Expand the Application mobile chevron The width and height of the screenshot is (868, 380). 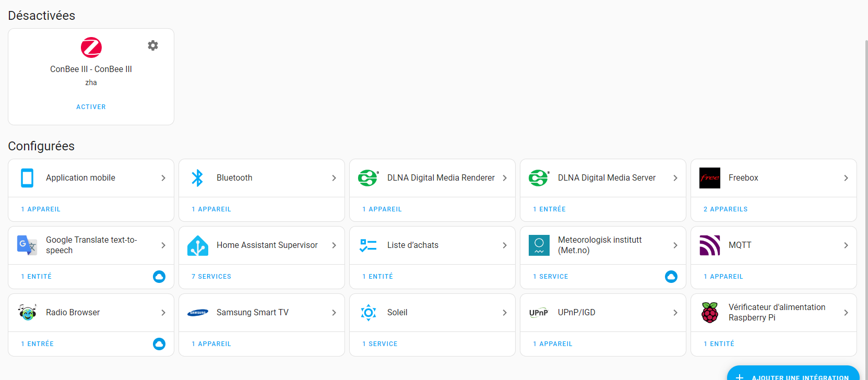(163, 178)
